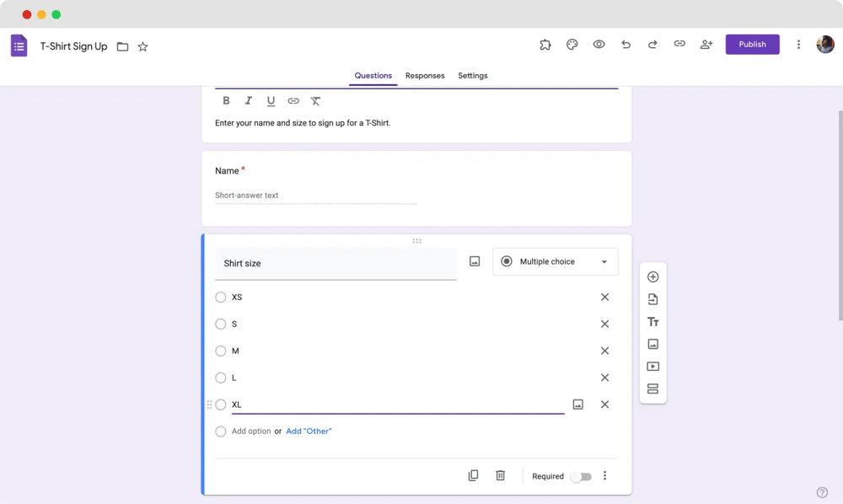The image size is (843, 504).
Task: Click the Publish button
Action: coord(752,45)
